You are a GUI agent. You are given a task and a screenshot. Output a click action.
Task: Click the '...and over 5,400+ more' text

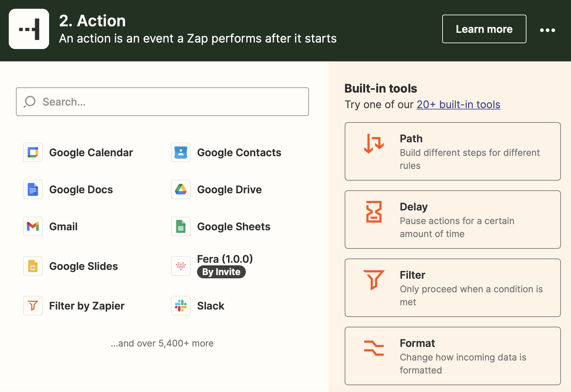(x=162, y=343)
